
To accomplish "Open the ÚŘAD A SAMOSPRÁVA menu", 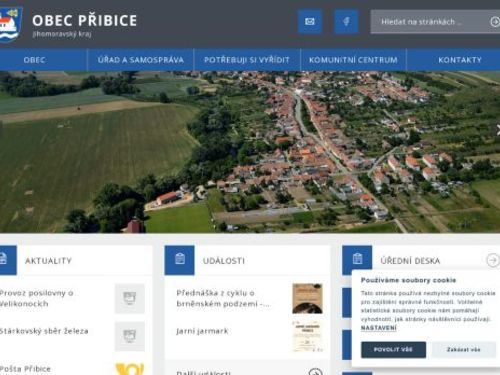I will 141,60.
